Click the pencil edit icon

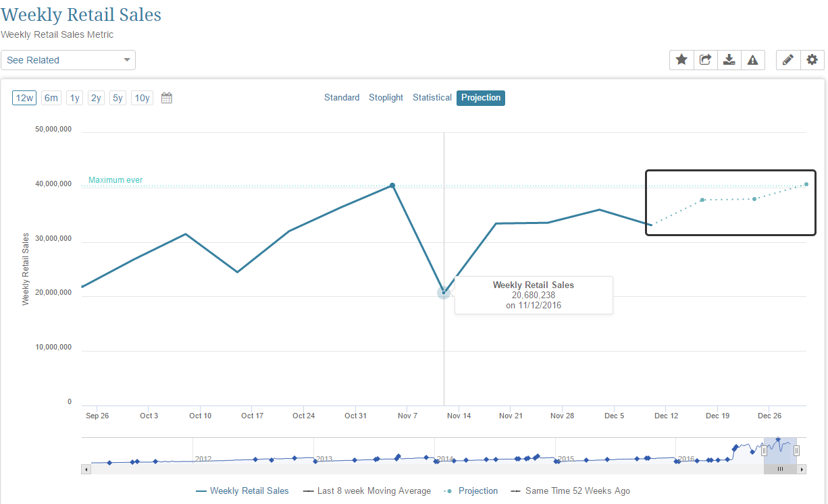tap(787, 60)
